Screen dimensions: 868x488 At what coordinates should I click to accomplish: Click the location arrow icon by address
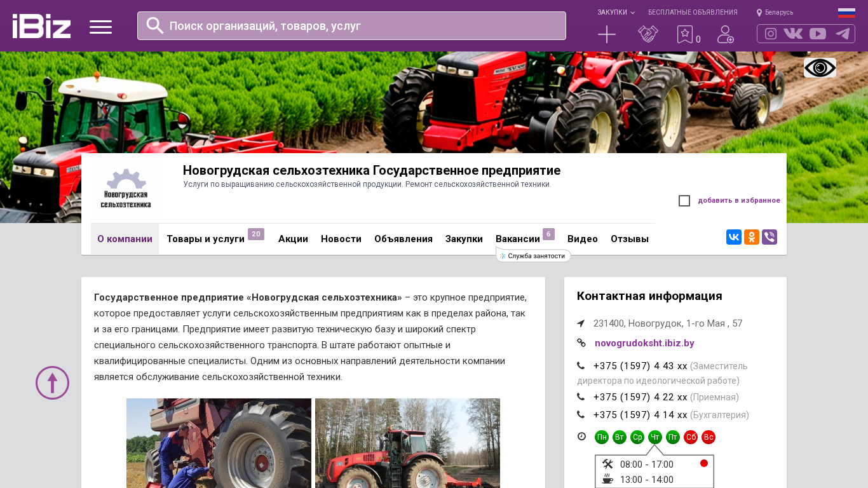[x=581, y=323]
